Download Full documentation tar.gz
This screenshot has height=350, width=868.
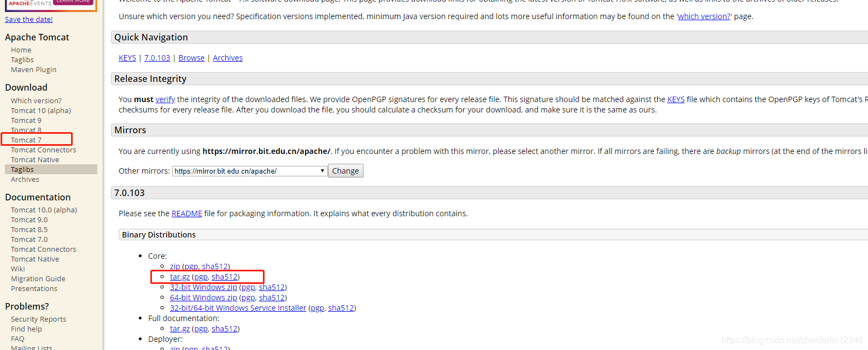pos(180,329)
